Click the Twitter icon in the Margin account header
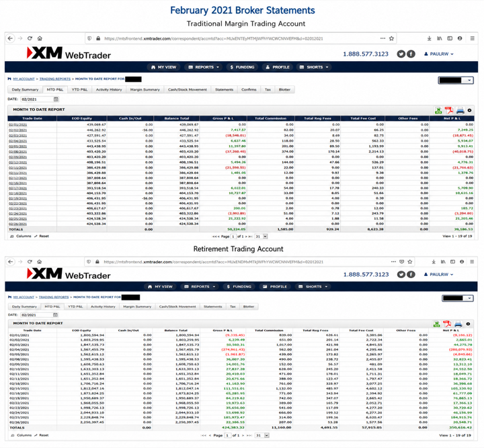The width and height of the screenshot is (484, 448). tap(401, 54)
